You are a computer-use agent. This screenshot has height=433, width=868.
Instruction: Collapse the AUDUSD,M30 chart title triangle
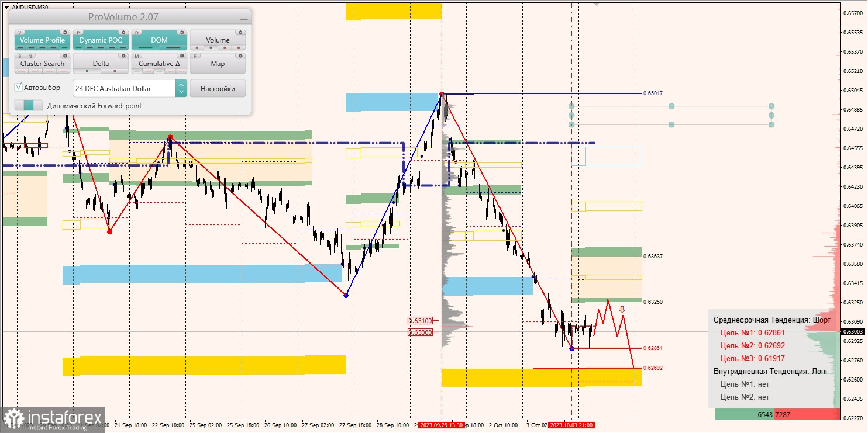point(6,7)
